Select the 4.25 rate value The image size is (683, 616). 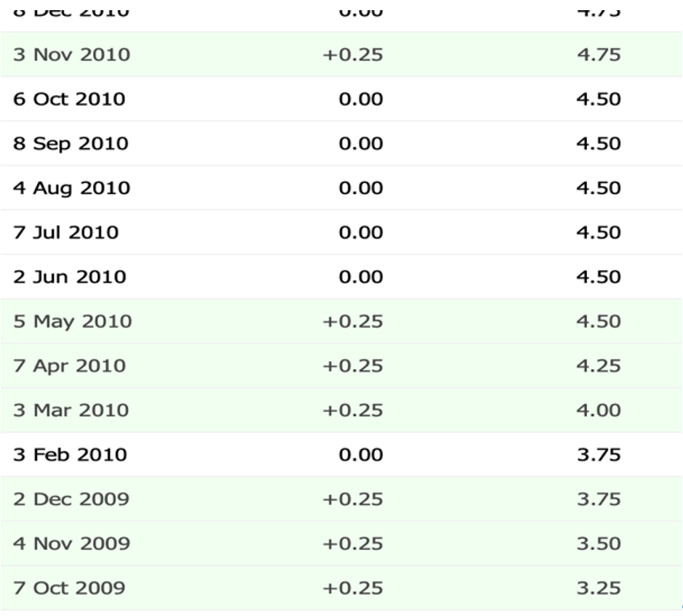click(599, 365)
